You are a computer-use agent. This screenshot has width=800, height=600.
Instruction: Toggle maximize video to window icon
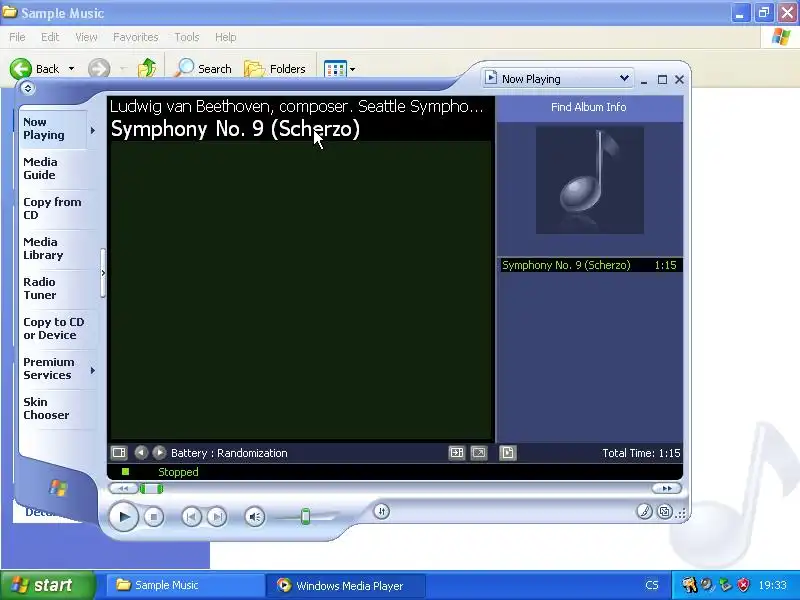[457, 453]
